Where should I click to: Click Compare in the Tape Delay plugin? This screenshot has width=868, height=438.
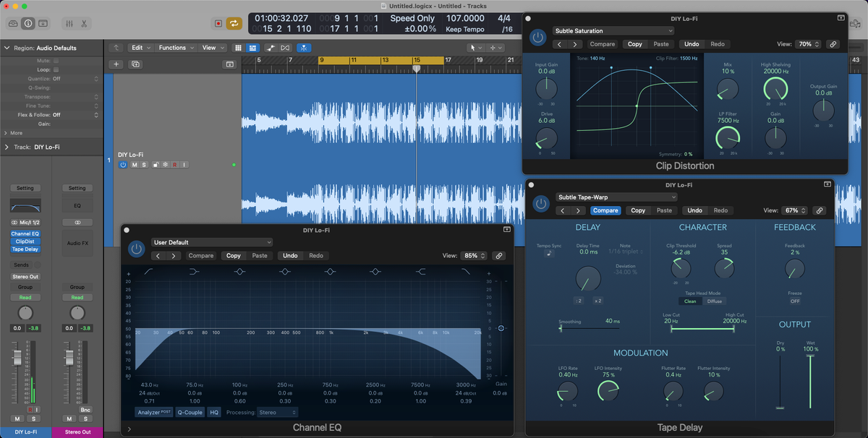pos(606,210)
